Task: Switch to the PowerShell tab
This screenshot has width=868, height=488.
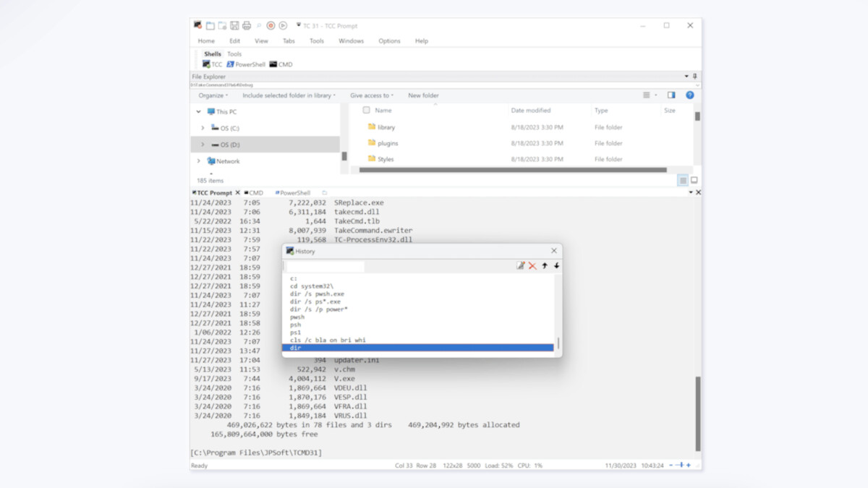Action: tap(293, 193)
